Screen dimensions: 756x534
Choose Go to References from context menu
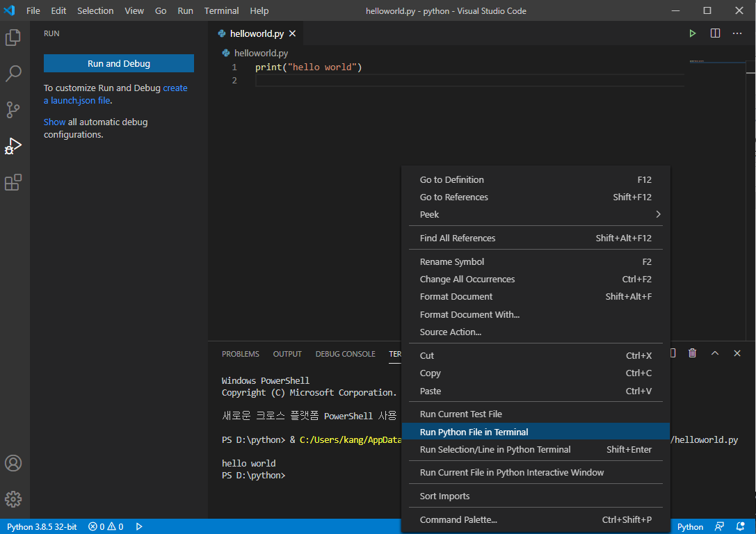click(x=536, y=197)
